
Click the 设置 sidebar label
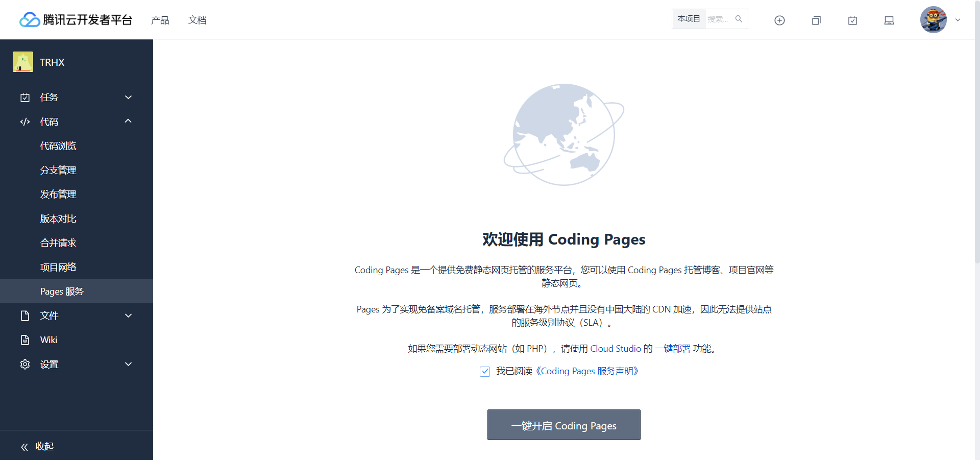(x=49, y=365)
